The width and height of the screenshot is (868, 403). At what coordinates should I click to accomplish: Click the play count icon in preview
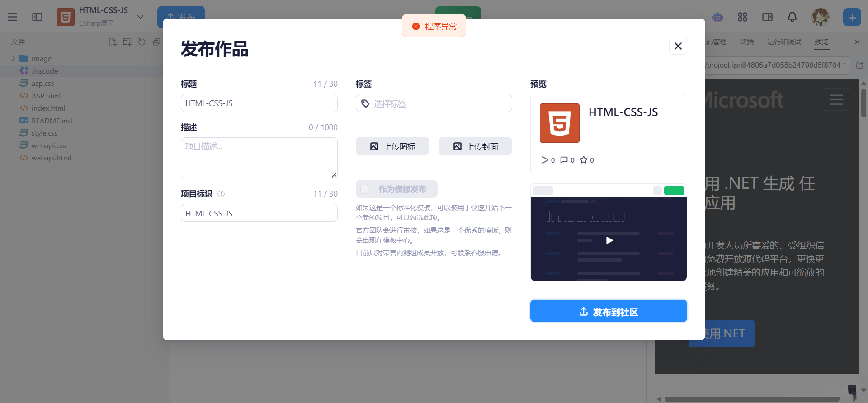click(x=544, y=160)
